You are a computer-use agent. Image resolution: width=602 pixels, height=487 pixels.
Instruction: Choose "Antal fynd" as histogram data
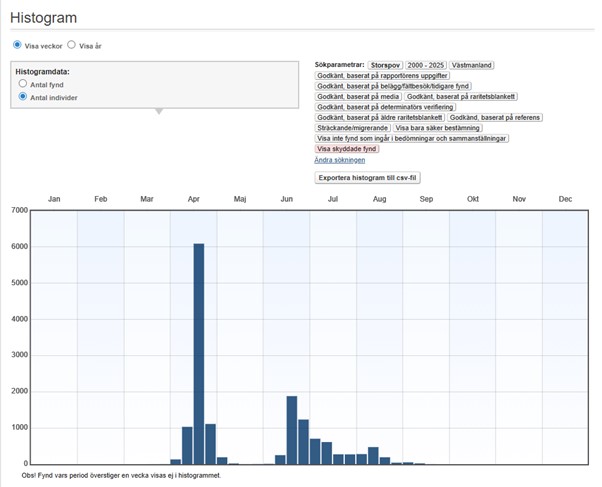point(23,85)
